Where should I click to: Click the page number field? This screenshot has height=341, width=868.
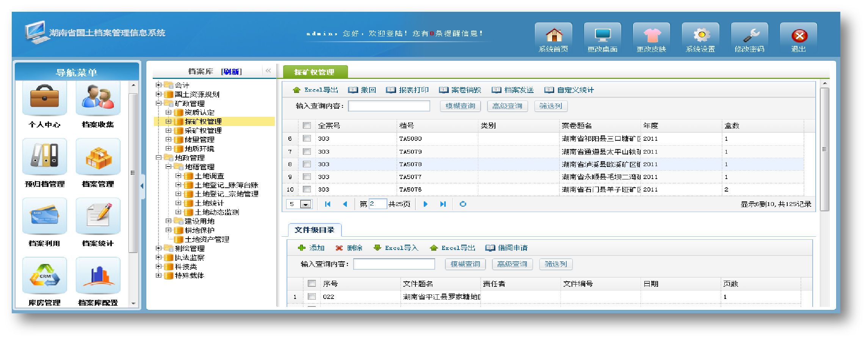[x=378, y=204]
